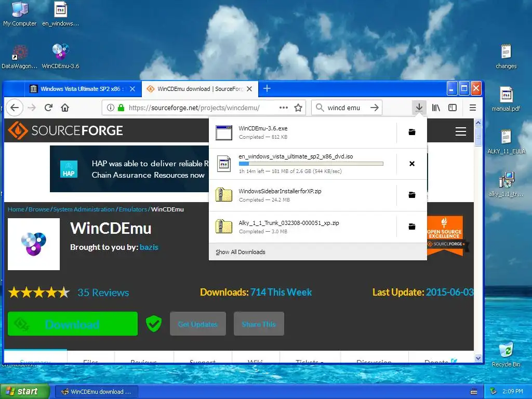532x399 pixels.
Task: Click the browser forward arrow
Action: [x=32, y=108]
